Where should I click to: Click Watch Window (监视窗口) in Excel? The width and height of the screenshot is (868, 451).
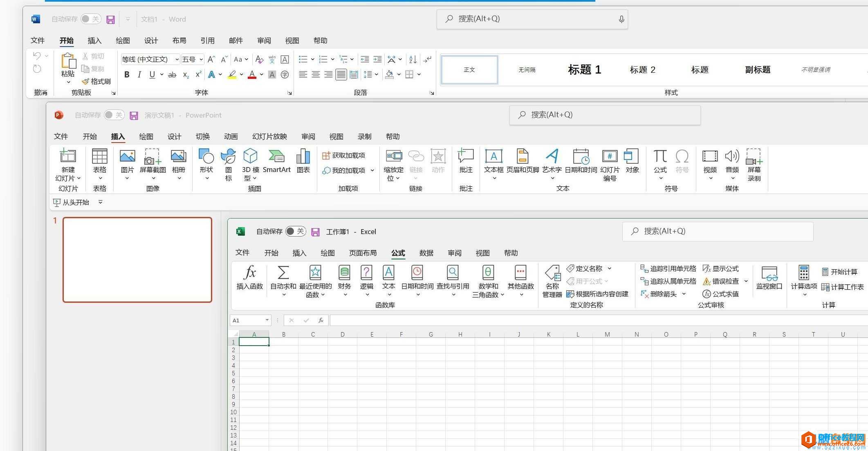click(769, 277)
